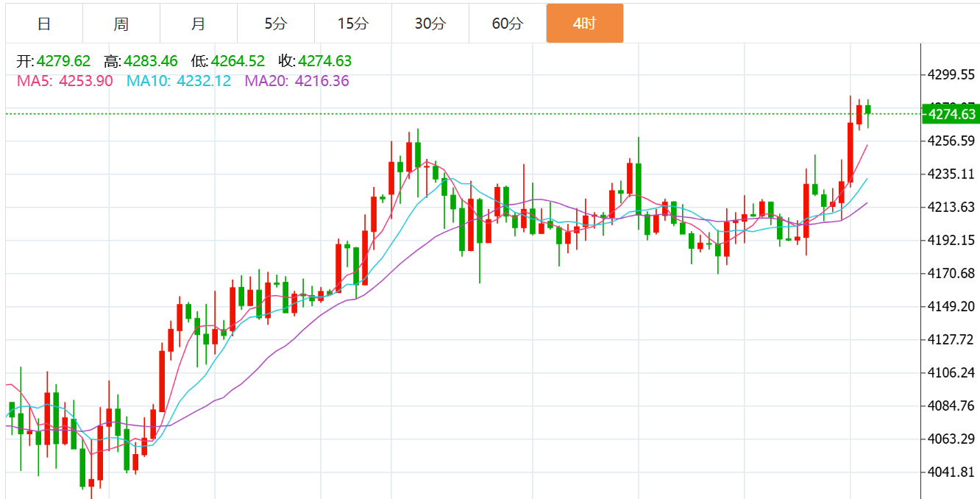Click the 4084.76 price axis label
Viewport: 980px width, 499px height.
tap(951, 406)
